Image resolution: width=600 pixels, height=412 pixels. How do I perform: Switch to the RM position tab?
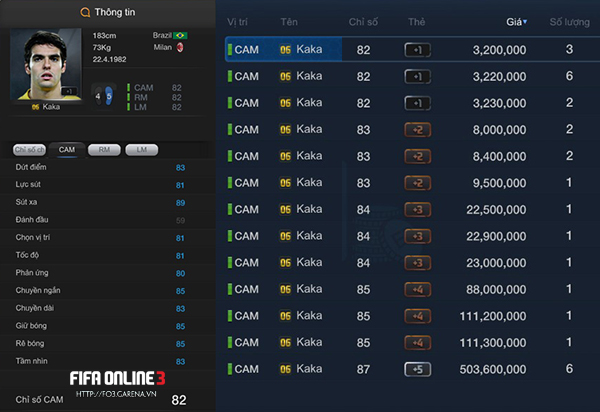coord(103,149)
